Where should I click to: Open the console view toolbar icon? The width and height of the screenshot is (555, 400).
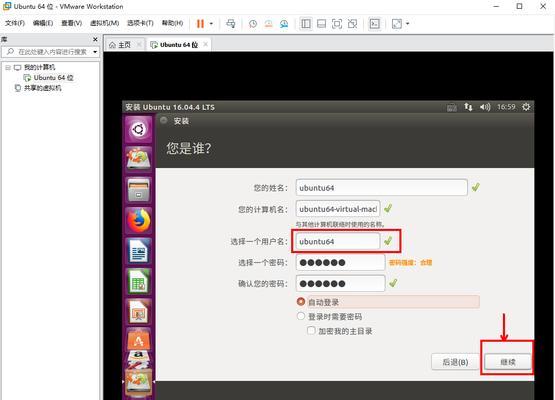[374, 24]
